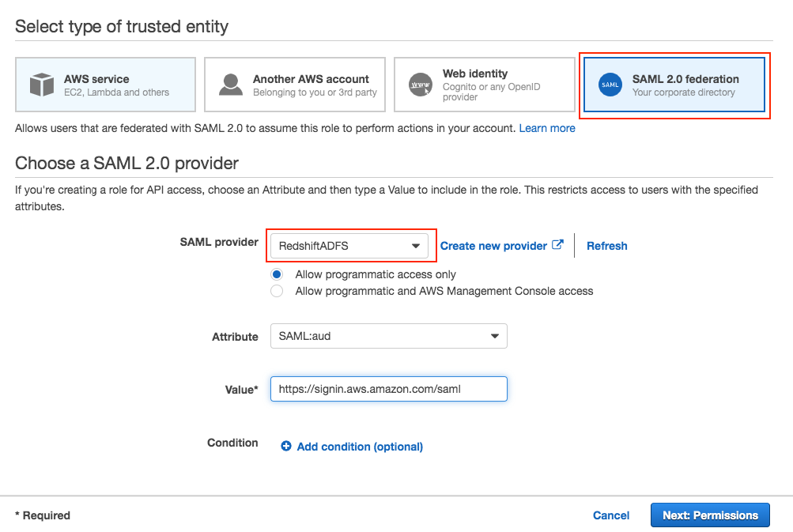This screenshot has width=793, height=532.
Task: Cancel the role creation
Action: [611, 515]
